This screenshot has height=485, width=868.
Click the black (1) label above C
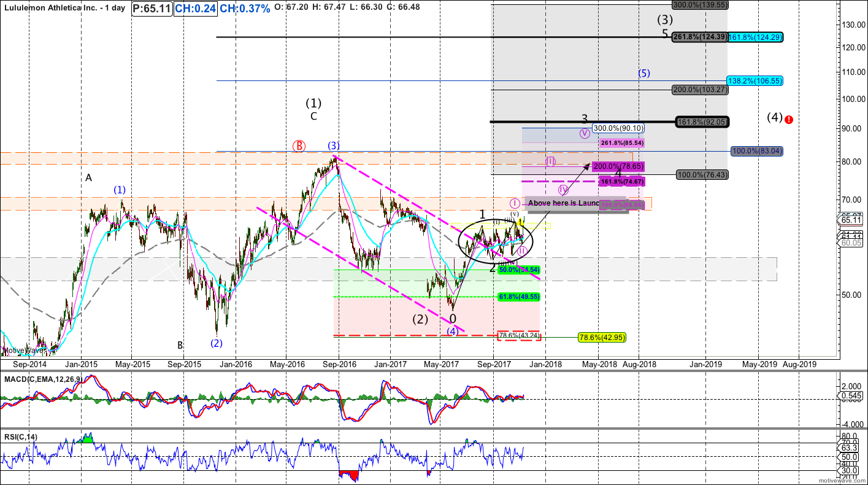(313, 103)
